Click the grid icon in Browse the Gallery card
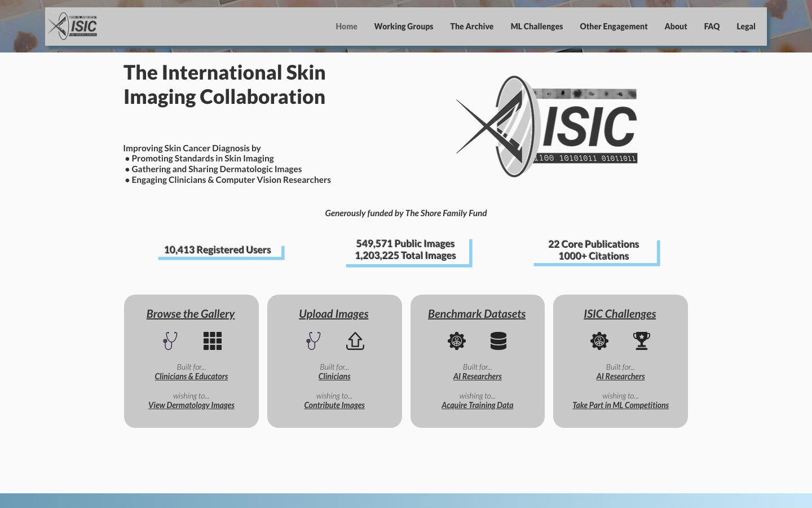Viewport: 812px width, 508px height. (213, 341)
